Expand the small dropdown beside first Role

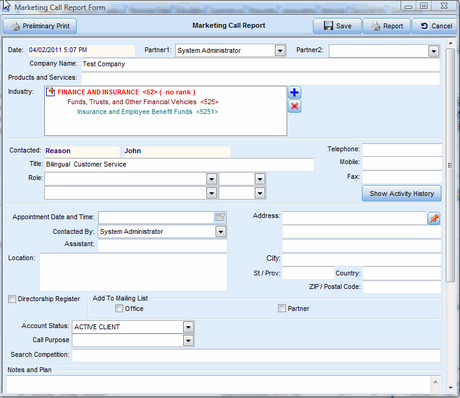260,179
